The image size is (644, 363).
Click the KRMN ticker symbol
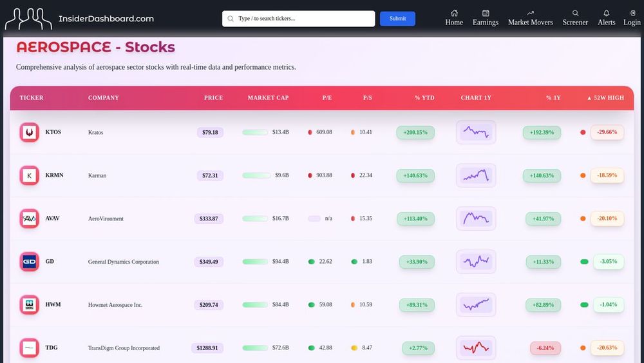click(x=54, y=175)
